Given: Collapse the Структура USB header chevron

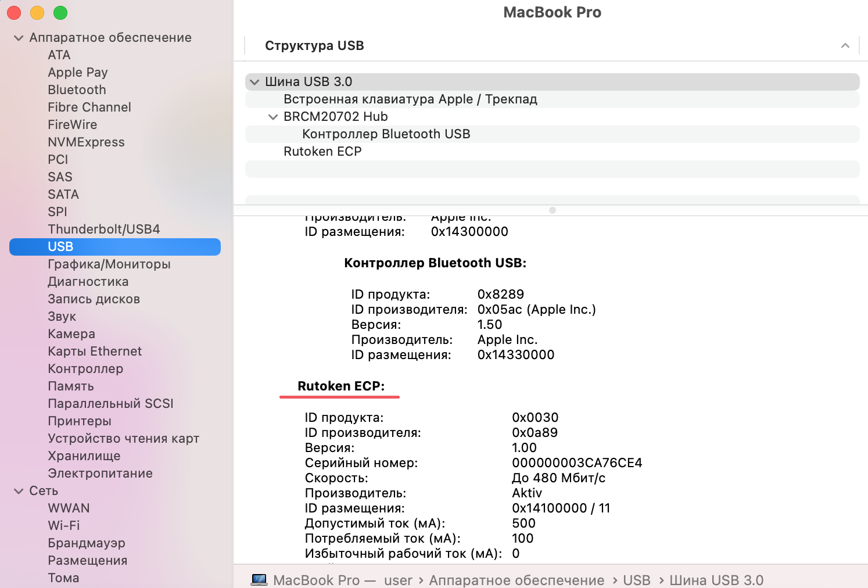Looking at the screenshot, I should [845, 45].
